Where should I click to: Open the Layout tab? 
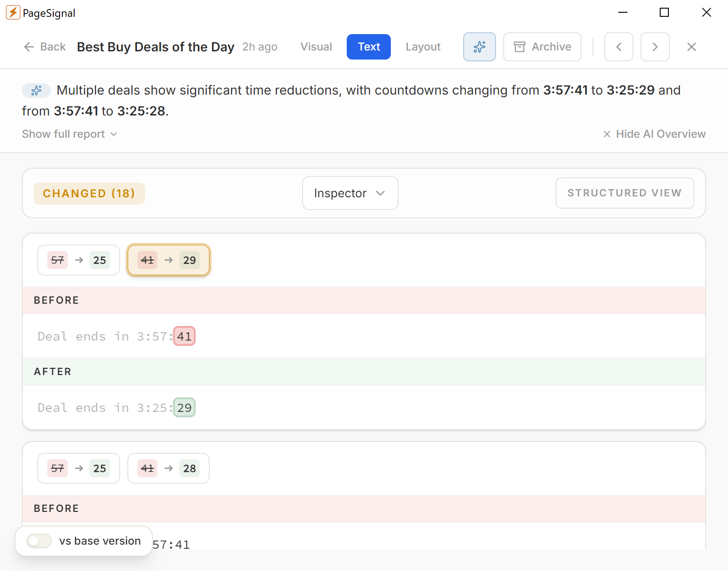coord(423,47)
